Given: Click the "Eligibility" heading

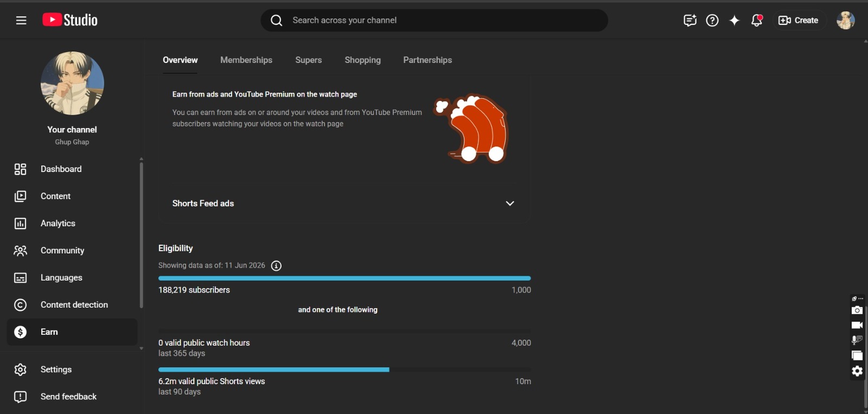Looking at the screenshot, I should click(176, 249).
